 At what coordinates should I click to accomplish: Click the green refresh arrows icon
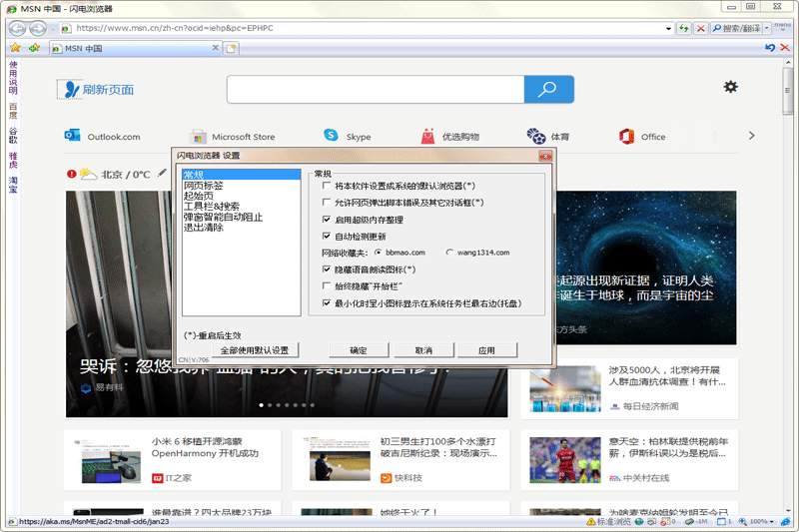[x=684, y=29]
